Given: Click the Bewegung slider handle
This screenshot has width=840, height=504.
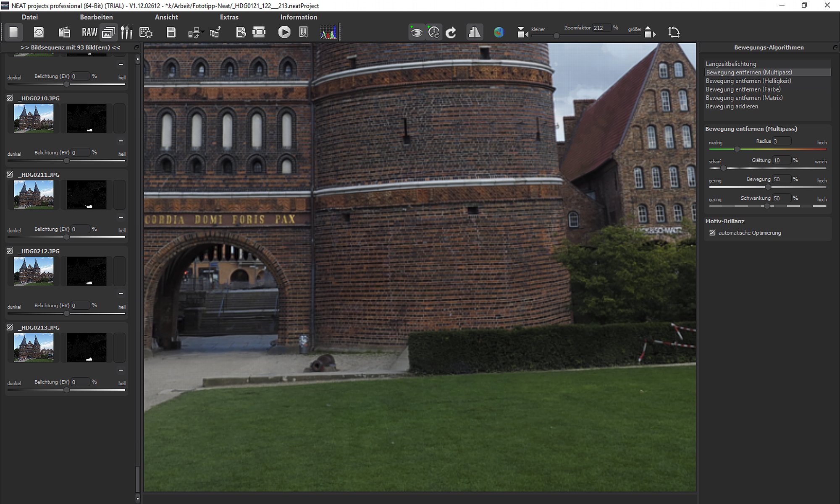Looking at the screenshot, I should tap(768, 187).
